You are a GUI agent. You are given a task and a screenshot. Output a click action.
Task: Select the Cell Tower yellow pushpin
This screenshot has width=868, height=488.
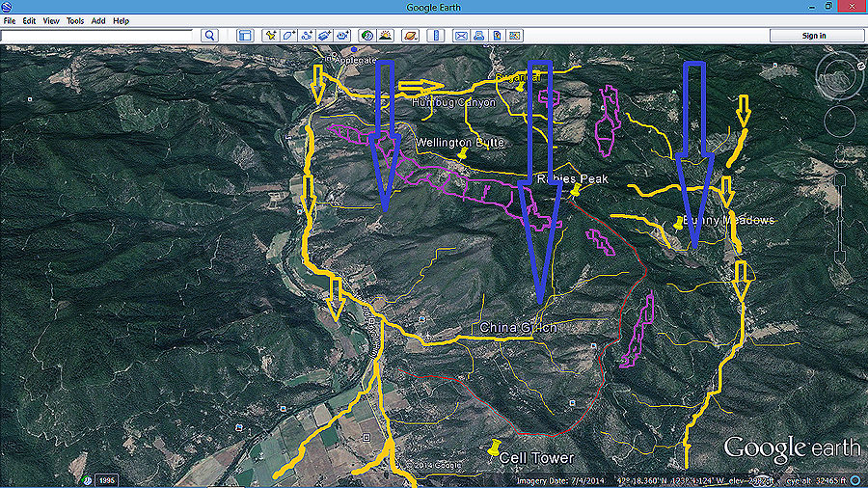[x=494, y=447]
